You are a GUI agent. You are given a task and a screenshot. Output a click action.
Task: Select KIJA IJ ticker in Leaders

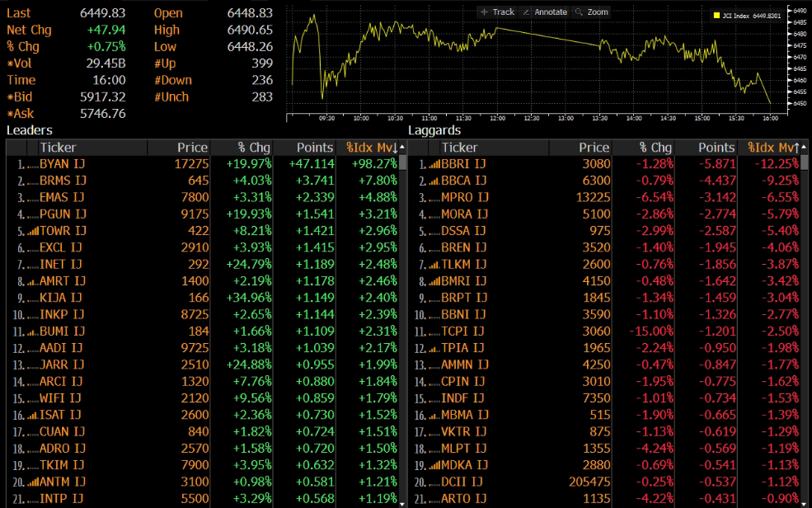pyautogui.click(x=60, y=298)
